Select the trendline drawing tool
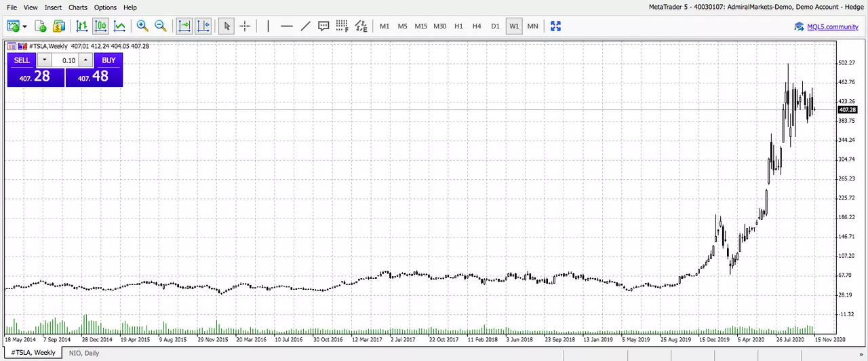The height and width of the screenshot is (361, 868). [305, 26]
